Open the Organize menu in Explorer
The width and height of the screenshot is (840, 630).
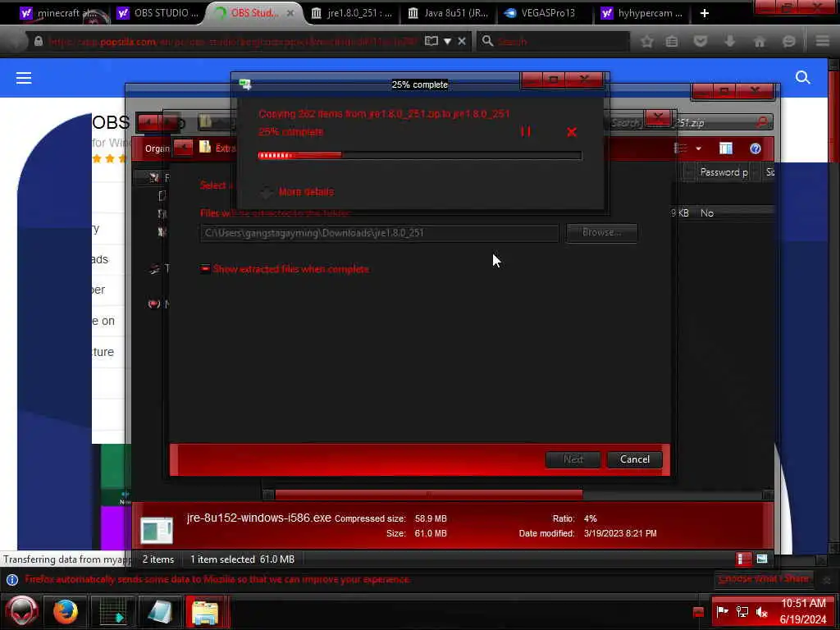coord(157,148)
